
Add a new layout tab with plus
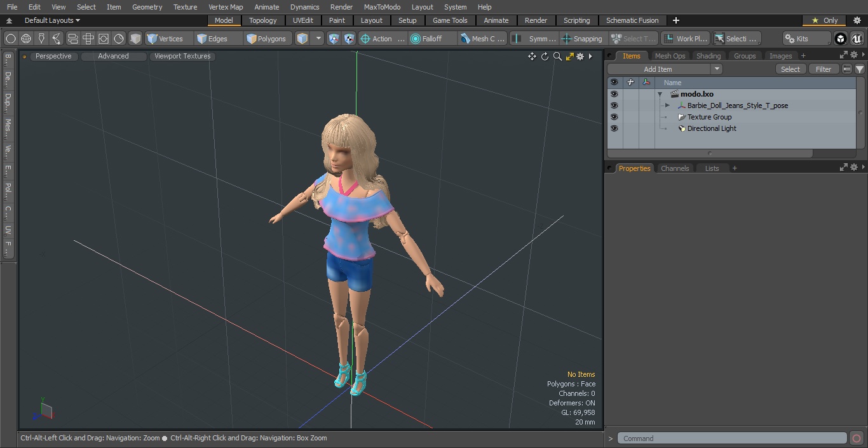(675, 20)
